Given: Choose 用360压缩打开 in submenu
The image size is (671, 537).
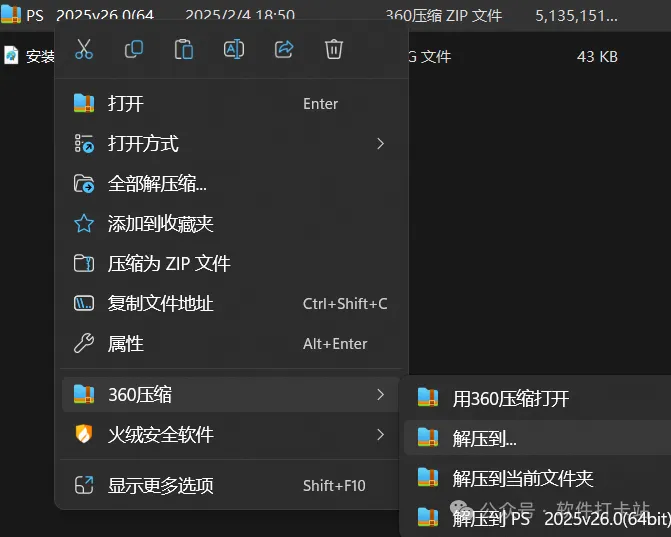Looking at the screenshot, I should (x=537, y=398).
